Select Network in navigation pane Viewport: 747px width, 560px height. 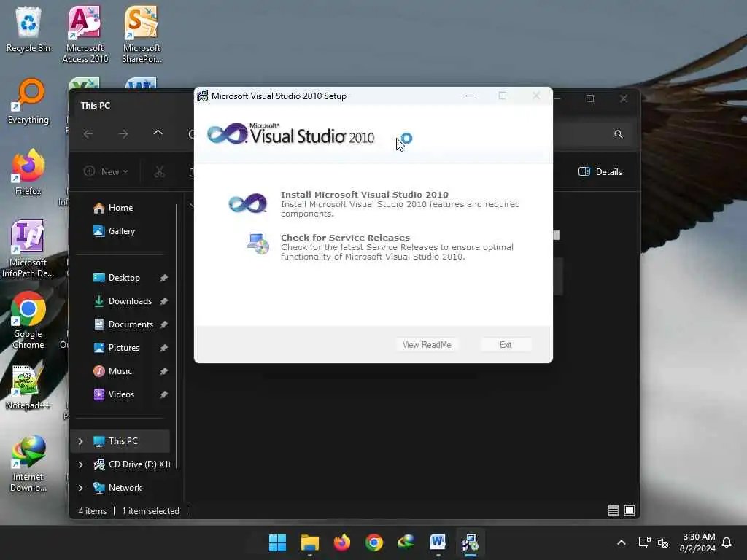click(x=117, y=488)
